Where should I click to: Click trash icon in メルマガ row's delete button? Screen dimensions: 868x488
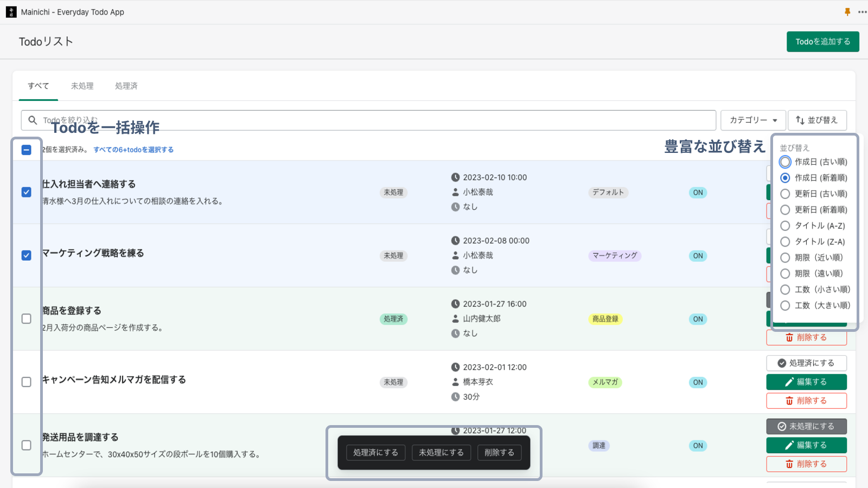(x=789, y=401)
